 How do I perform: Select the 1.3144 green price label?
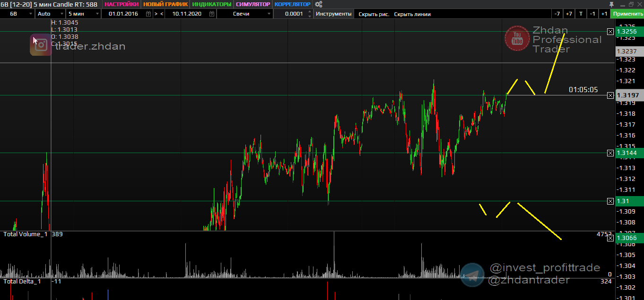(x=629, y=153)
